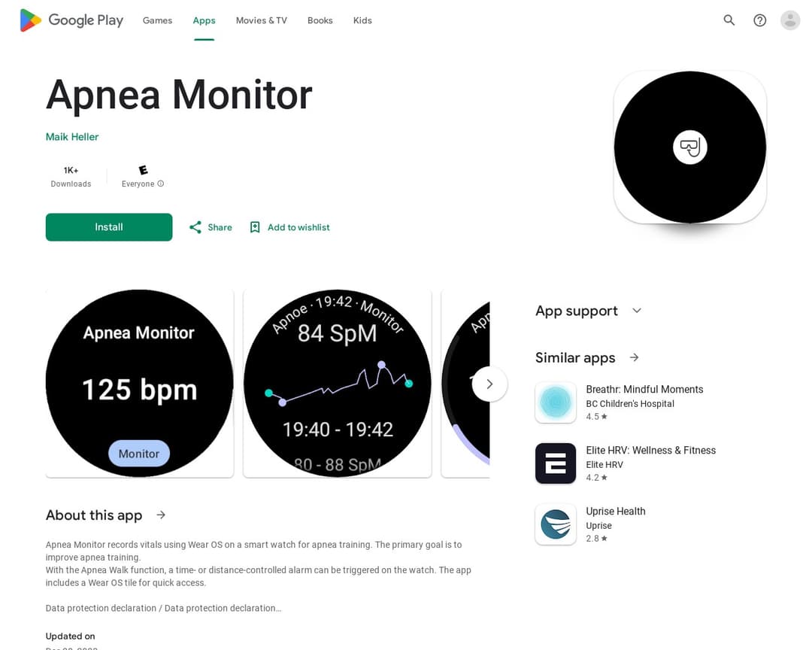Open developer page for Maik Heller
Image resolution: width=812 pixels, height=650 pixels.
click(71, 136)
